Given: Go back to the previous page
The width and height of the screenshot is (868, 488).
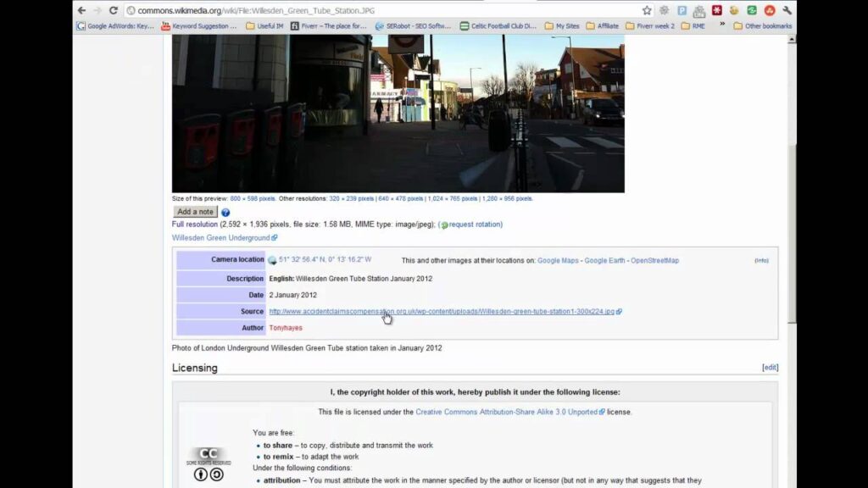Looking at the screenshot, I should (82, 10).
